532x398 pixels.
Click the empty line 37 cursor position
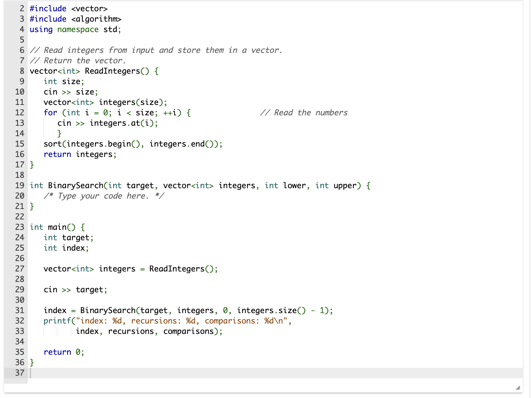(30, 373)
